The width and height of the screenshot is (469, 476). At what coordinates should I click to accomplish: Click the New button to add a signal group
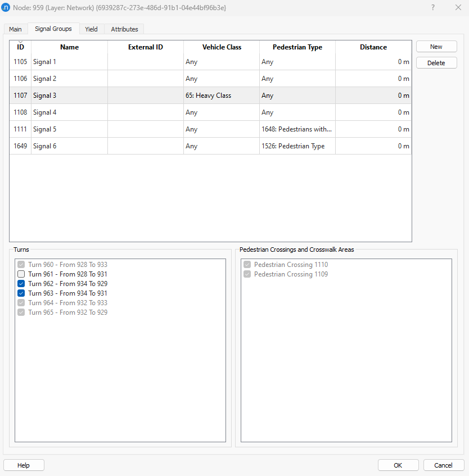[436, 46]
